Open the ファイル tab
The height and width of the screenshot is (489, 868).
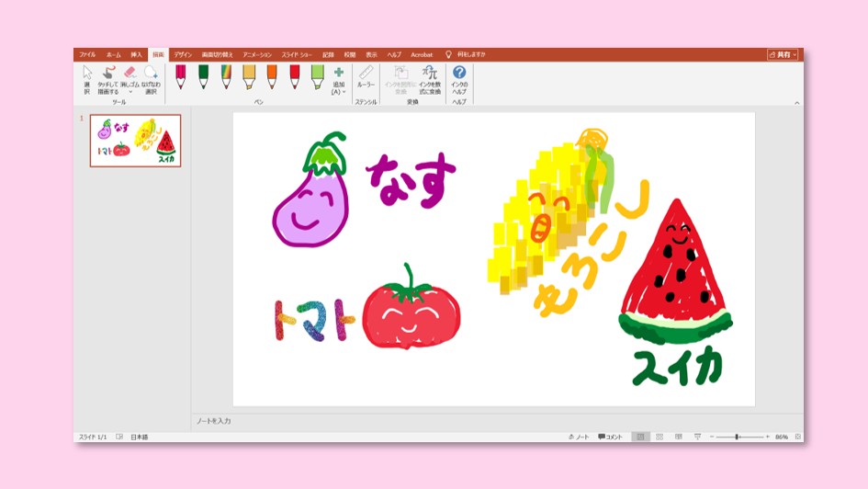(x=87, y=55)
